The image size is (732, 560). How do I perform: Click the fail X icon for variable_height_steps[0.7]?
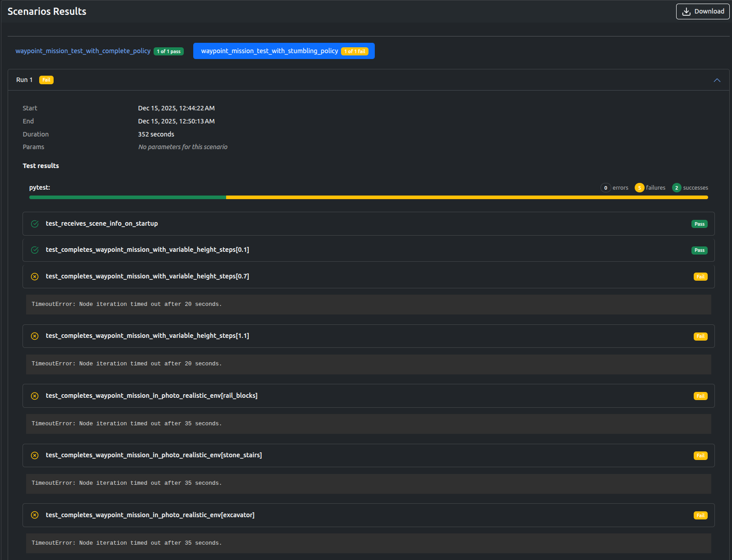click(x=35, y=277)
